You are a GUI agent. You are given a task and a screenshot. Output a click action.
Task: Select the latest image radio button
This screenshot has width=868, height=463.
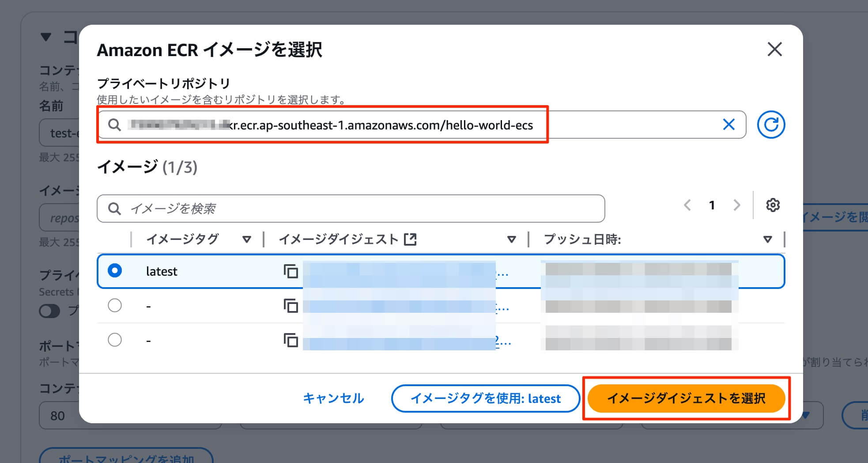(x=115, y=271)
